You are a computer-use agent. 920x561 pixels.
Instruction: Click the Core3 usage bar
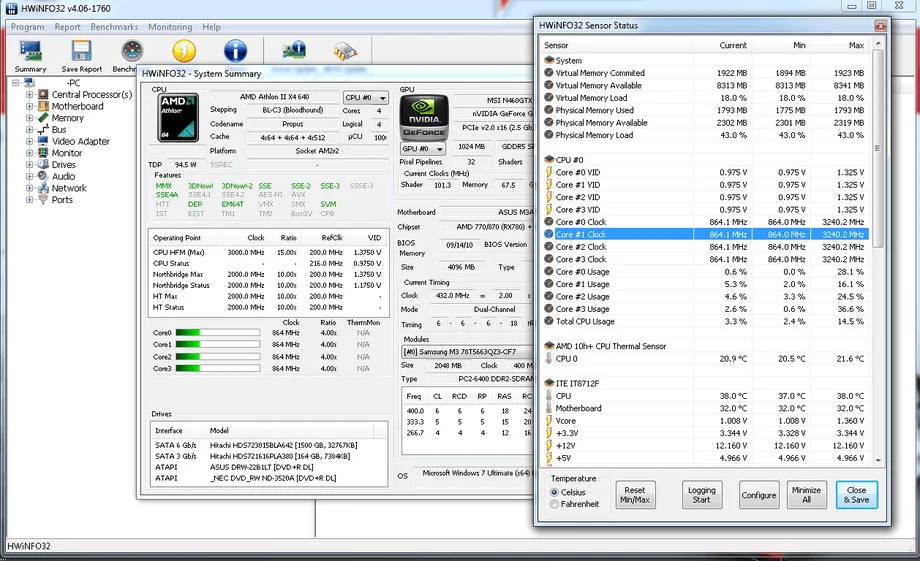pos(218,369)
